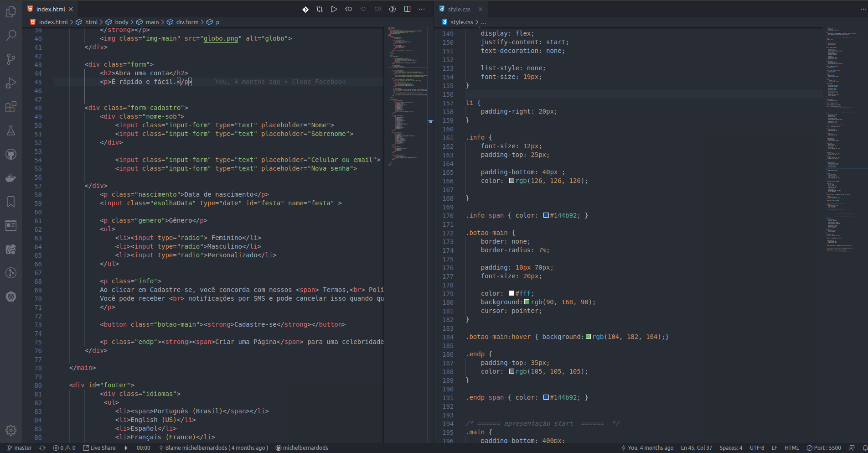Open the Testing flask view
The height and width of the screenshot is (453, 868).
[11, 130]
